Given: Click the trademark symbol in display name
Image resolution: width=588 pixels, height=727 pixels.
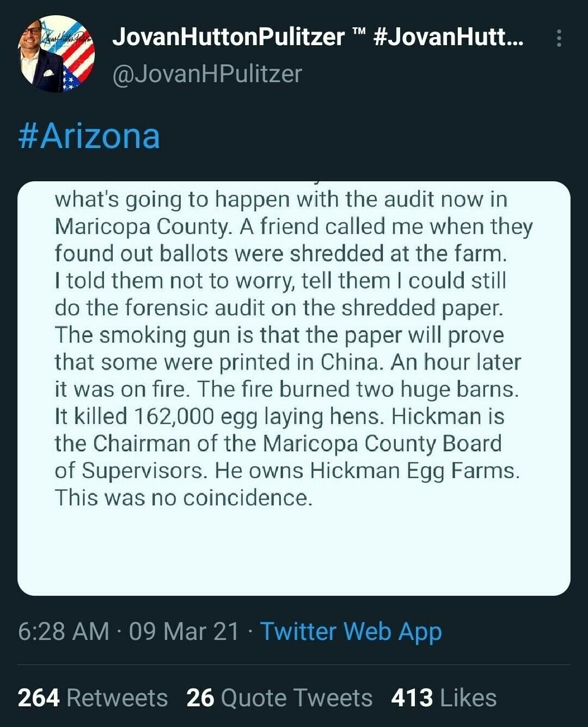Looking at the screenshot, I should coord(359,34).
